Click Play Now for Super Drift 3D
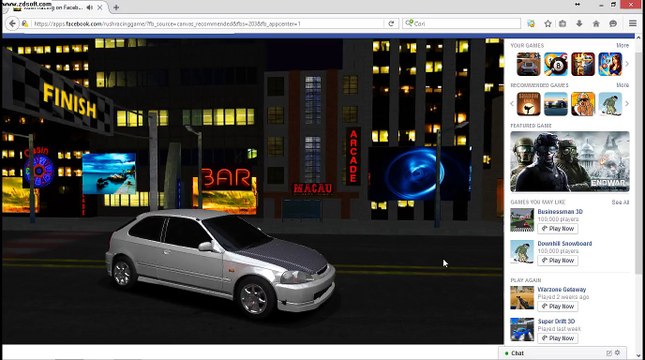The width and height of the screenshot is (645, 360). 558,338
